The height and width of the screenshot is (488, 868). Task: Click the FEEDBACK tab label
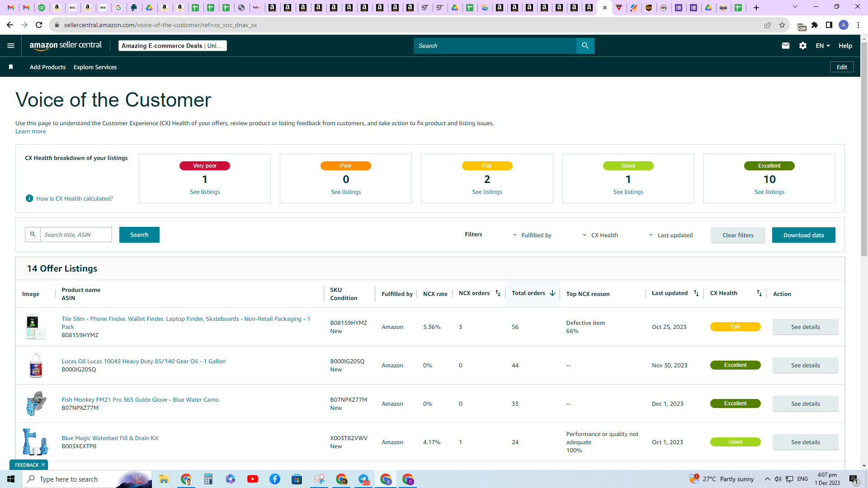[x=27, y=465]
